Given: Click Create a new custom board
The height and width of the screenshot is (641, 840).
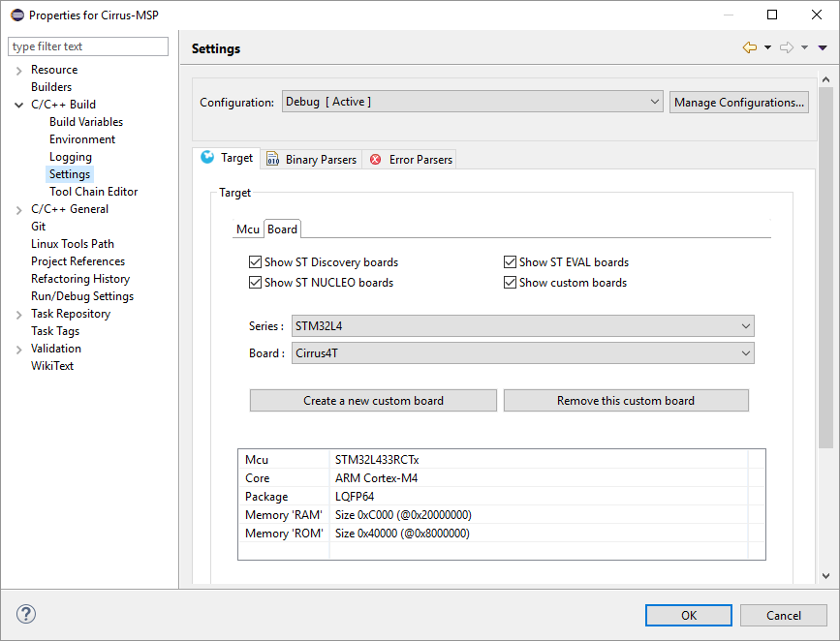Looking at the screenshot, I should [373, 401].
